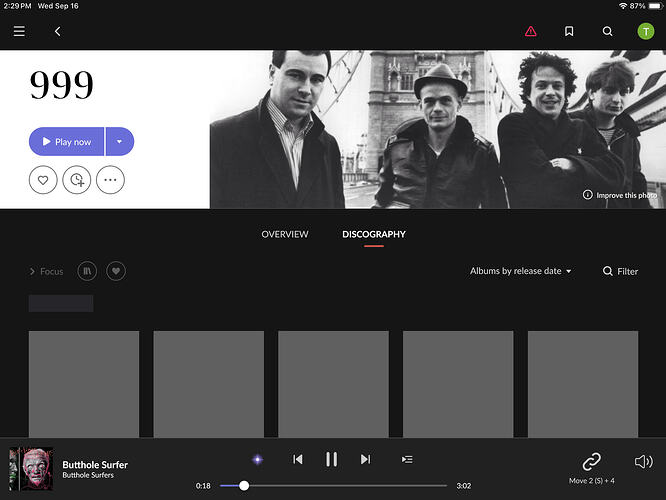Pause the current playback

tap(331, 459)
